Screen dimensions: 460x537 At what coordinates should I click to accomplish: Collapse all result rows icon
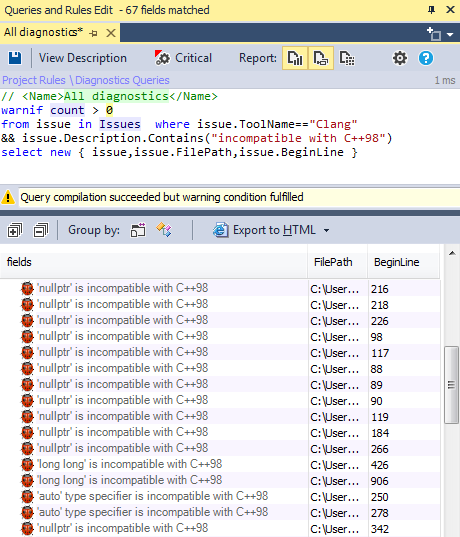click(41, 230)
